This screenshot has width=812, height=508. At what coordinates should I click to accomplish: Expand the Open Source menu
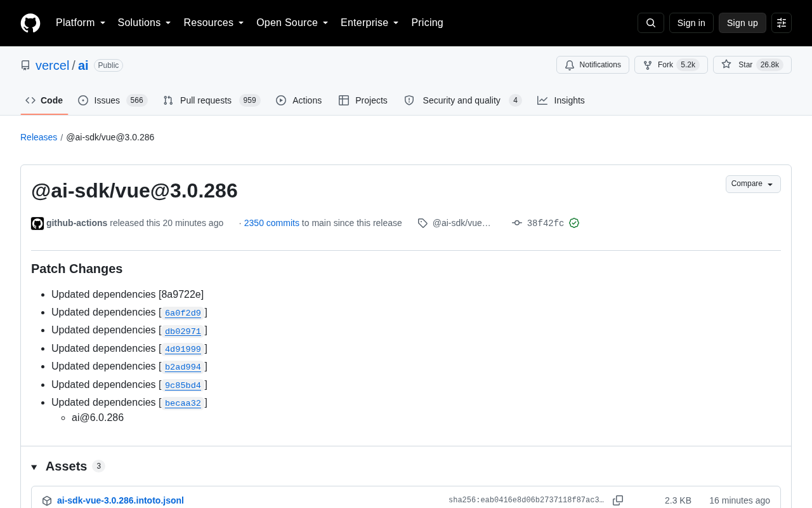pos(292,23)
